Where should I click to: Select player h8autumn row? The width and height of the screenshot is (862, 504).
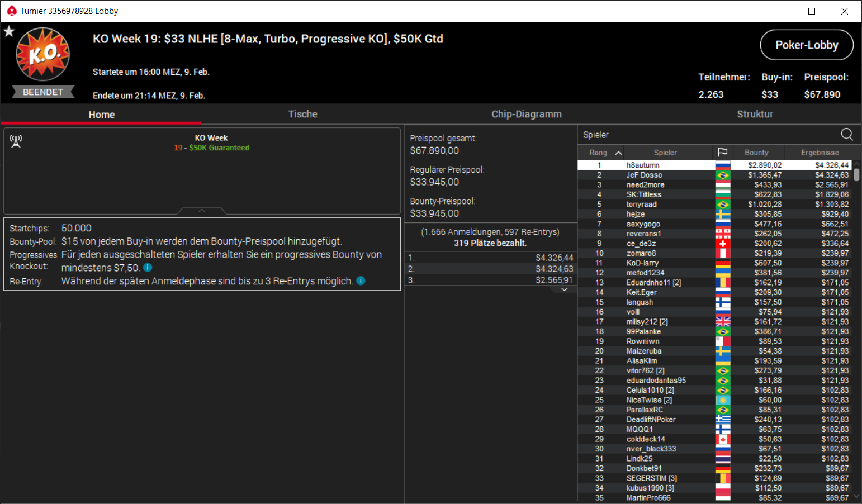coord(714,165)
